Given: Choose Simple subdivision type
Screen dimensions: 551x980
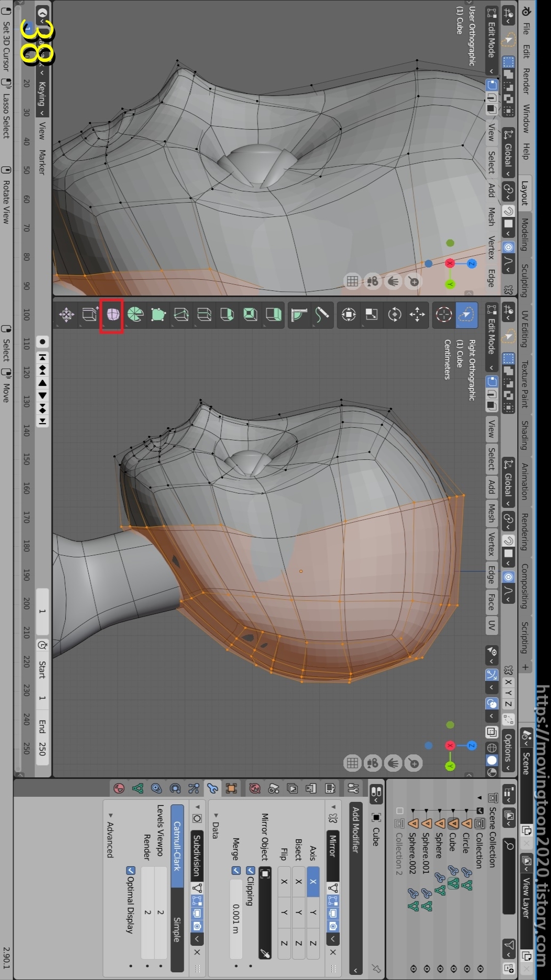Looking at the screenshot, I should [x=177, y=929].
